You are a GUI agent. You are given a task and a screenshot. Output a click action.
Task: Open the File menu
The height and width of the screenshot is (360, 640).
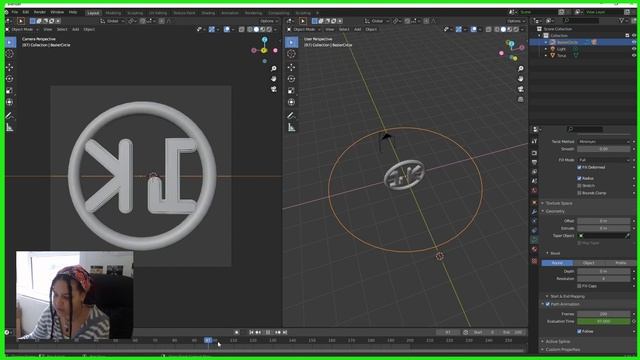[15, 12]
